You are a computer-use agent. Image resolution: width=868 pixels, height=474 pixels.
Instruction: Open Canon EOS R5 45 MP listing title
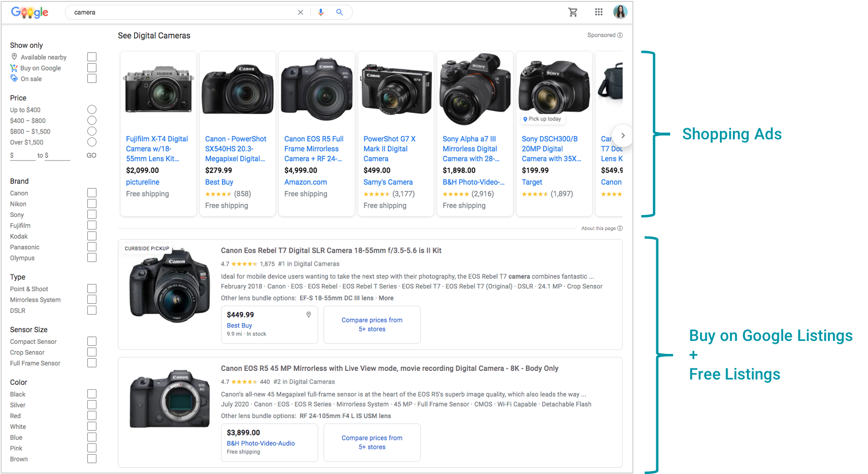click(x=389, y=368)
